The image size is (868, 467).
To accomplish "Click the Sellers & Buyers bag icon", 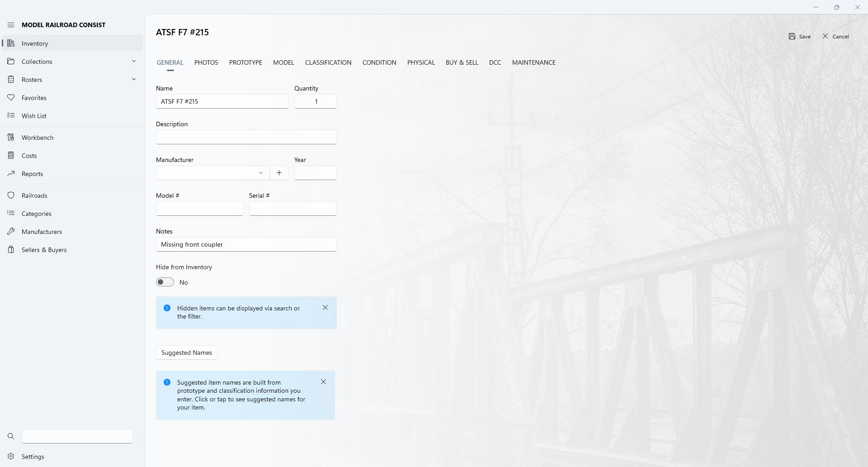I will pos(11,250).
